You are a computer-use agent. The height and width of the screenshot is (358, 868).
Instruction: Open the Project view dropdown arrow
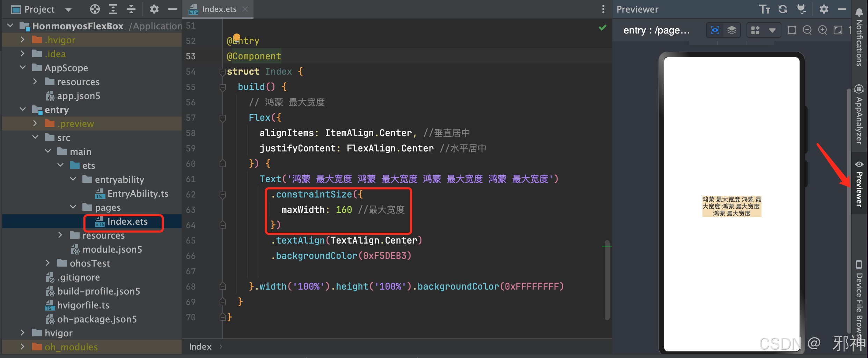pyautogui.click(x=68, y=9)
